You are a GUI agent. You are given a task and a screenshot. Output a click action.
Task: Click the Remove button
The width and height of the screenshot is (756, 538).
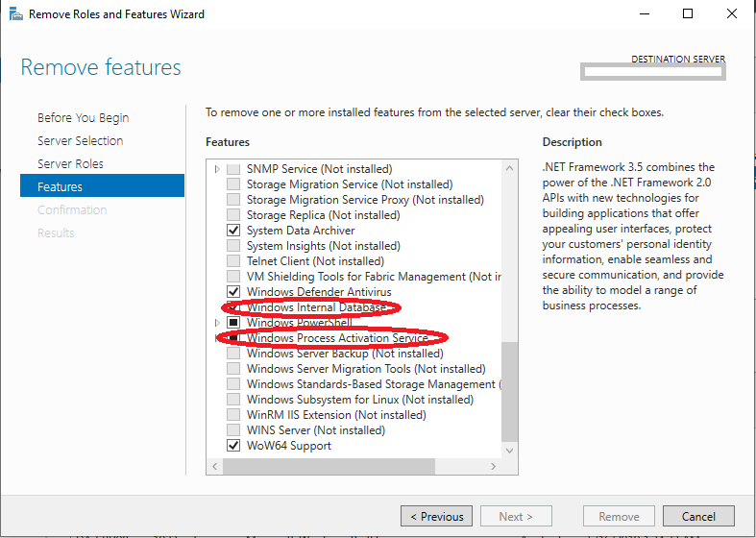[x=619, y=516]
